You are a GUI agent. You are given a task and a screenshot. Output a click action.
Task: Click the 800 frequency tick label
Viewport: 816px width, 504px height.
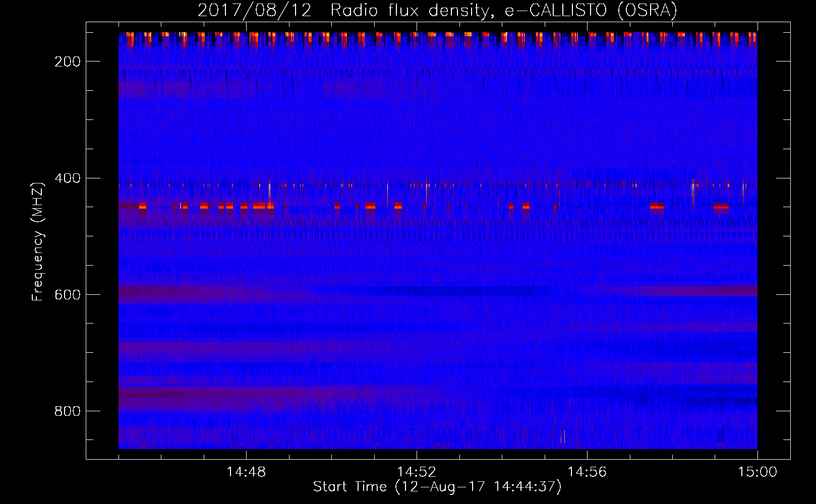68,411
